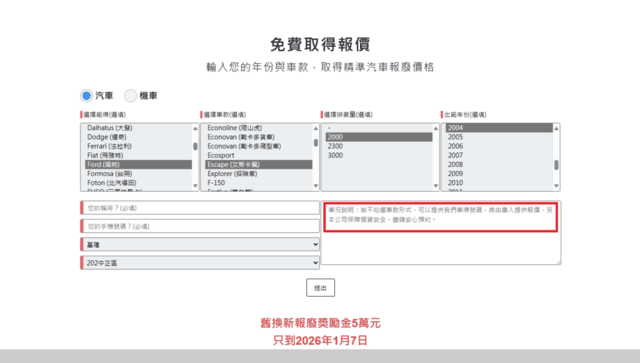Select the 機車 radio button

130,96
